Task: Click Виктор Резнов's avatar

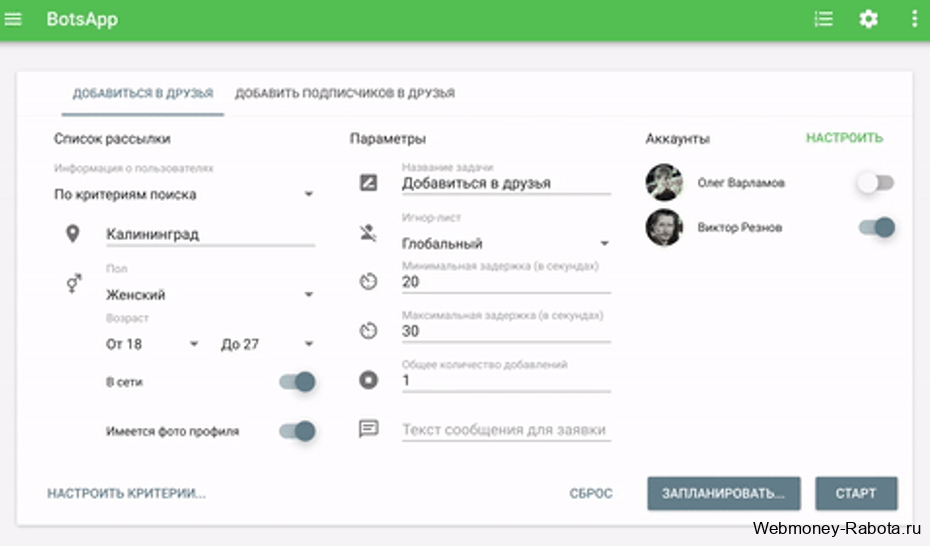Action: pyautogui.click(x=664, y=227)
